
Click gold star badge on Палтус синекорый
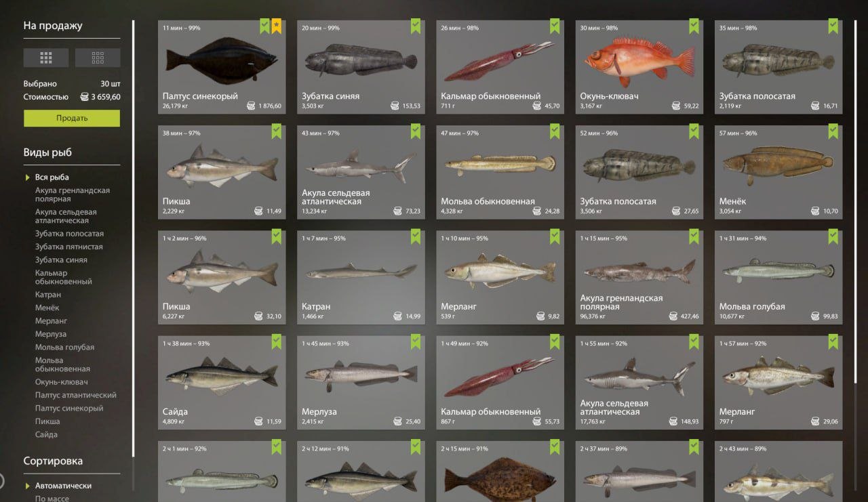(277, 26)
